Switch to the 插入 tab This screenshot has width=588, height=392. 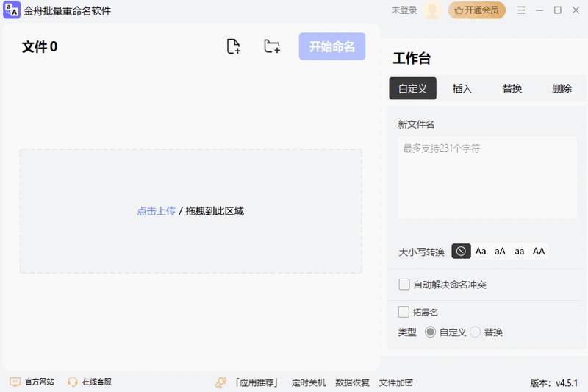(x=462, y=88)
